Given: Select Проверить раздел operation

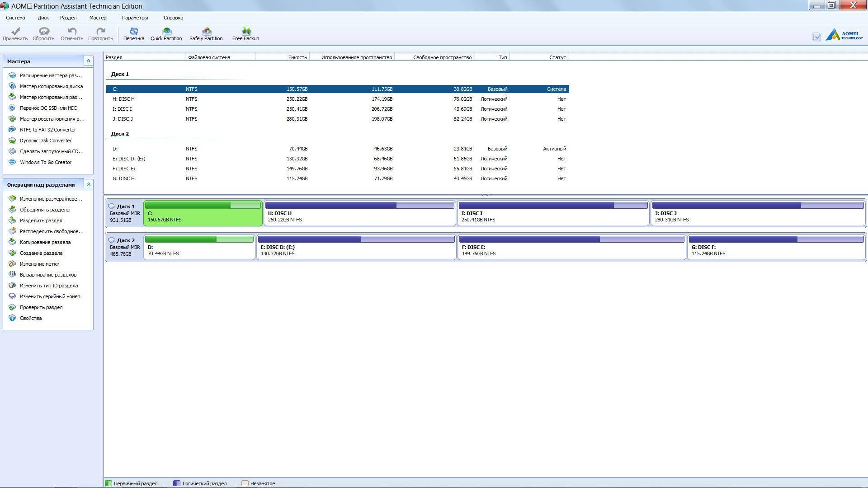Looking at the screenshot, I should pyautogui.click(x=35, y=307).
